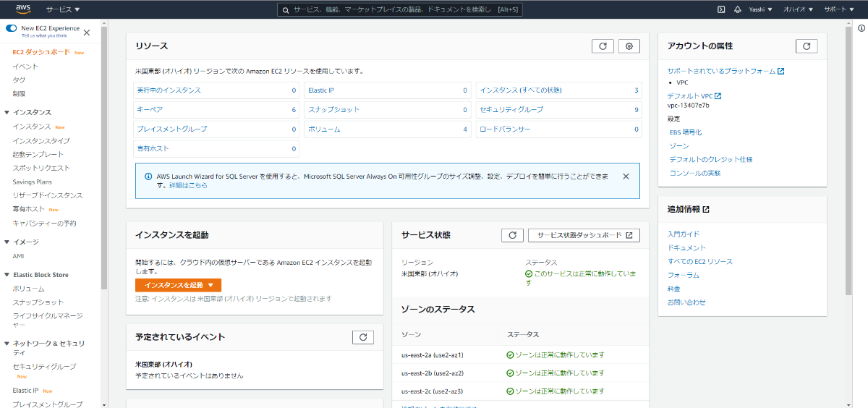Viewport: 868px width, 408px height.
Task: Refresh the 予定されているイベント panel
Action: pos(363,337)
